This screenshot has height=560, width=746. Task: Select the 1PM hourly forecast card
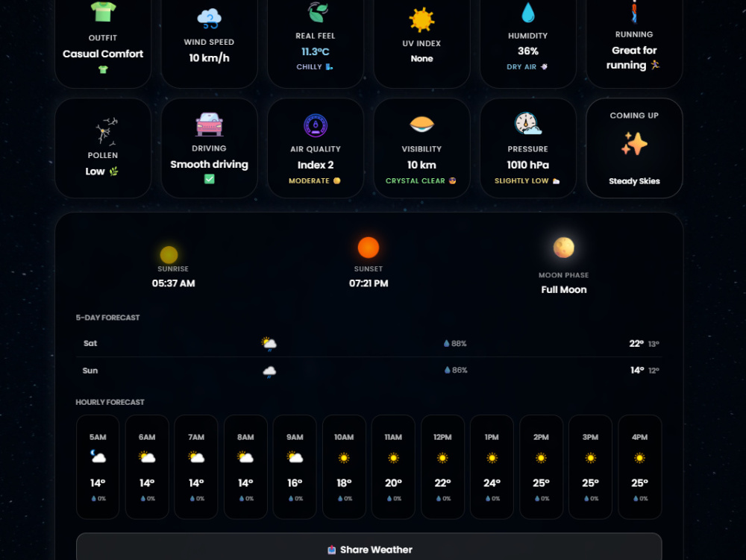pos(492,467)
